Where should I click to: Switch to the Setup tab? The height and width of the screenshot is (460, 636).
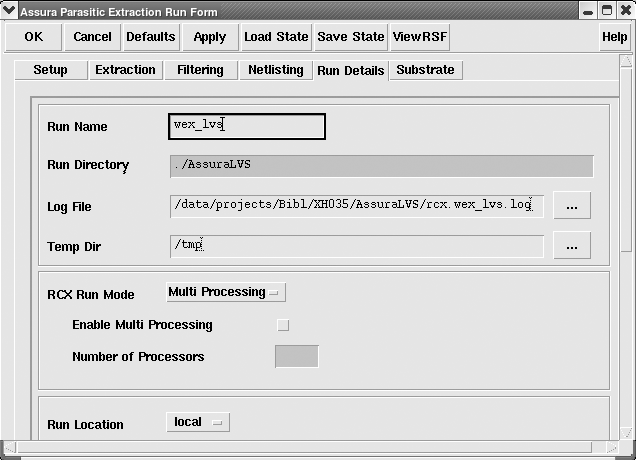coord(51,70)
